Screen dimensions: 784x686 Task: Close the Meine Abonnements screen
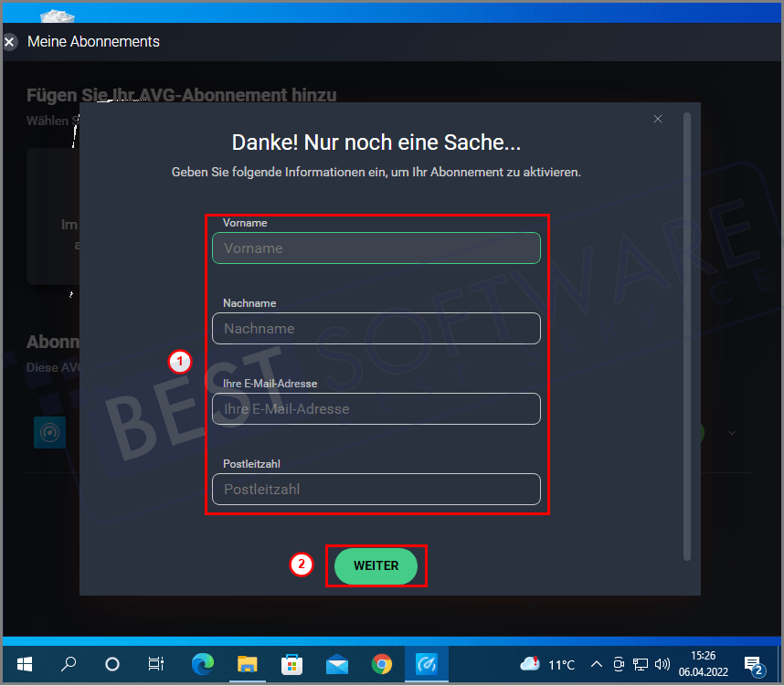pos(9,42)
